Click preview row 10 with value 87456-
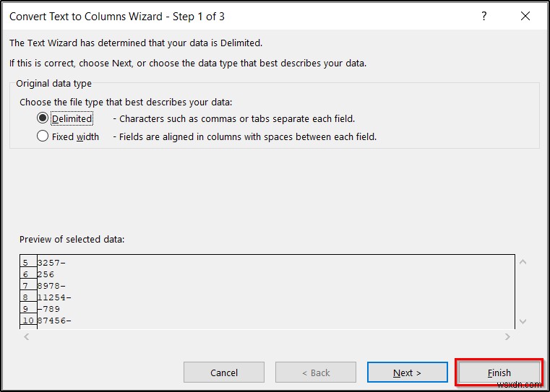This screenshot has height=392, width=550. (54, 321)
